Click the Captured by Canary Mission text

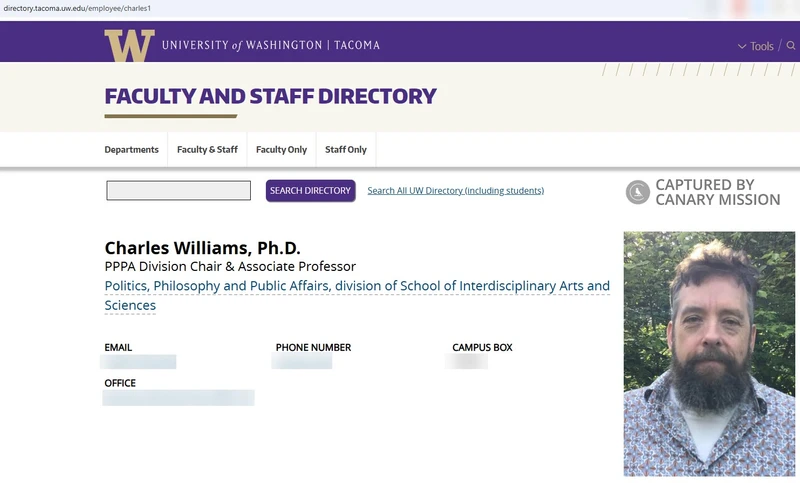tap(718, 192)
